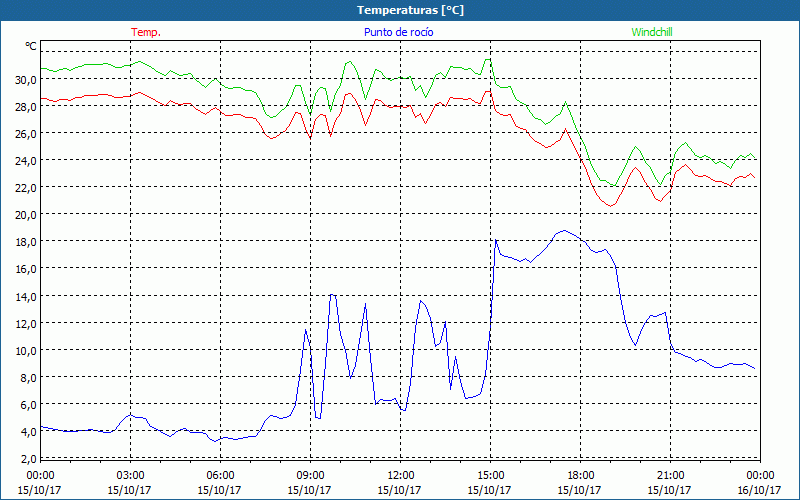The image size is (800, 500).
Task: Click the 16/10/17 date label
Action: pos(760,490)
